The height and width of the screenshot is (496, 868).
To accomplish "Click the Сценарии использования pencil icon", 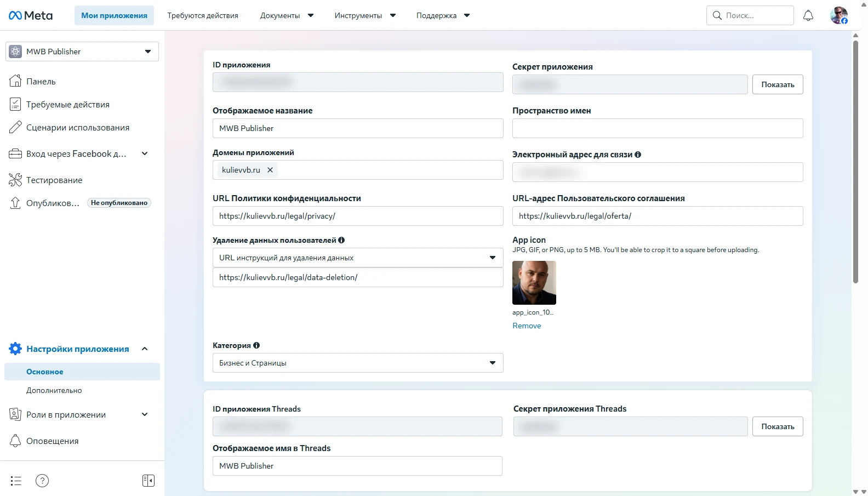I will coord(15,127).
